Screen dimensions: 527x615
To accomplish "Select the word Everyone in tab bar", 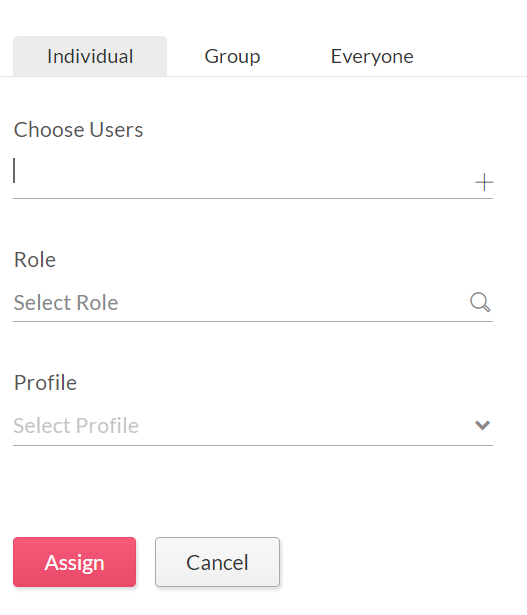I will (x=372, y=56).
